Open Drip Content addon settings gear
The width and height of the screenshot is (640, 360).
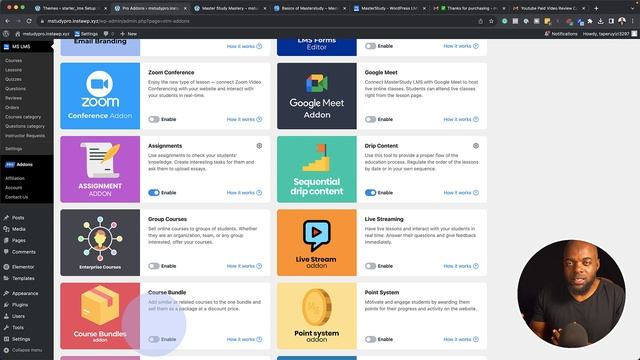(476, 146)
